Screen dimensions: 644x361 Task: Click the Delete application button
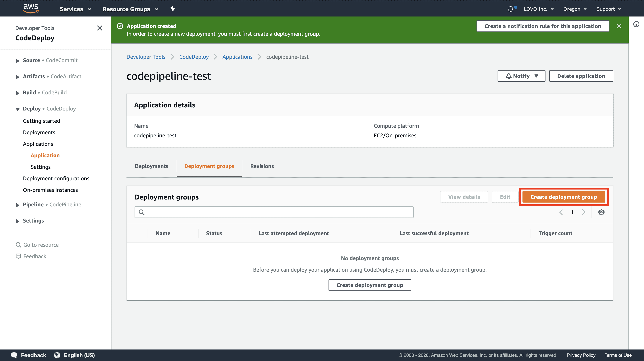pyautogui.click(x=581, y=76)
